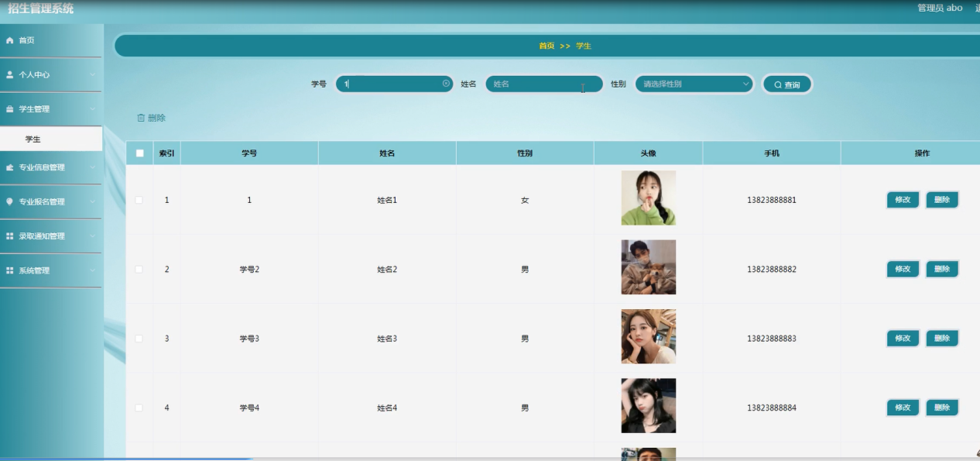Click the home icon beside 首页 in sidebar

point(10,40)
